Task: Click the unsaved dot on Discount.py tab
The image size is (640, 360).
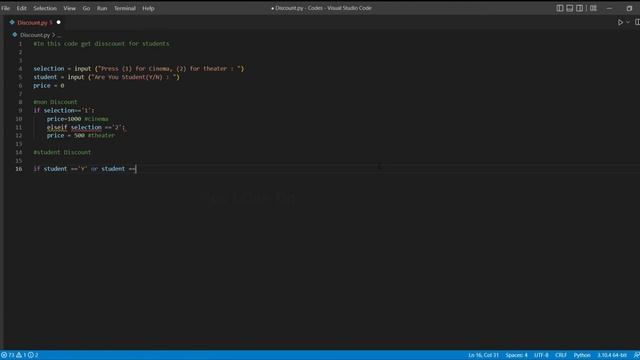Action: (x=58, y=22)
